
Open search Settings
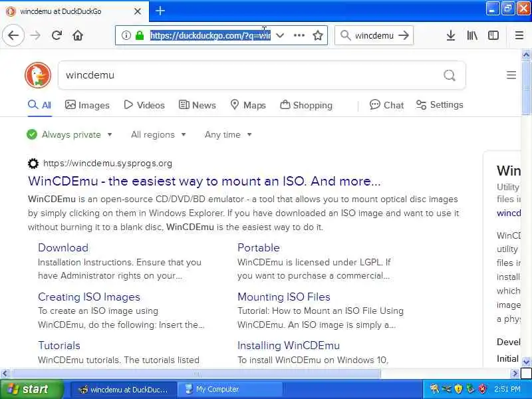click(x=440, y=105)
